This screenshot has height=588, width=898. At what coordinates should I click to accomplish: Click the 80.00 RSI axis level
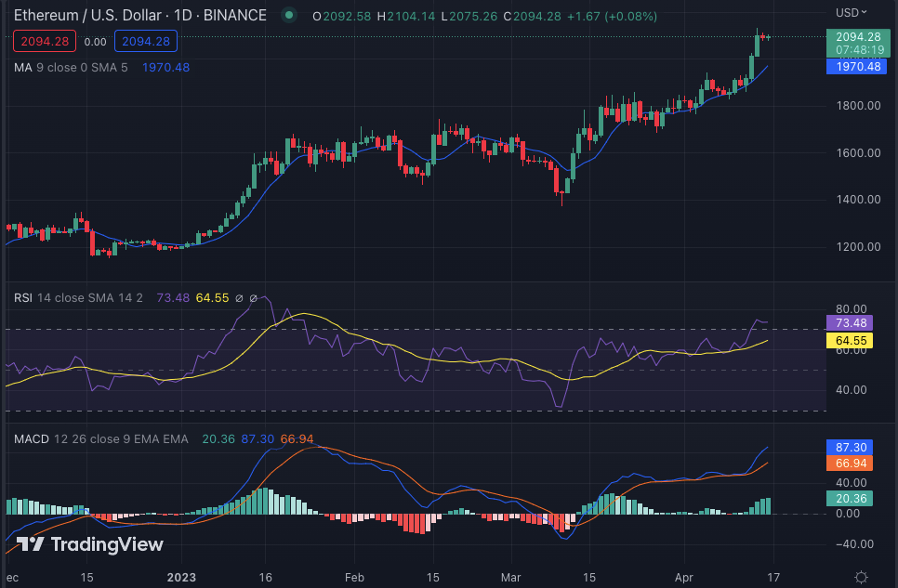(851, 308)
